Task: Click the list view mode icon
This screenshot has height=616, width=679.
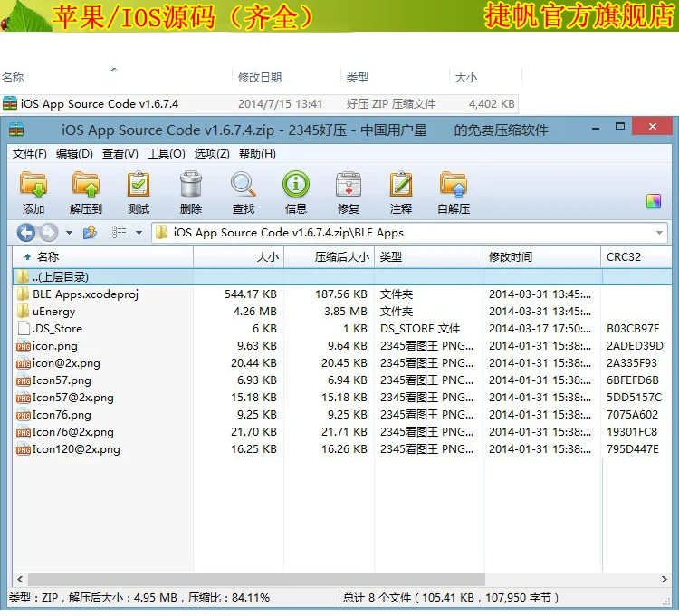Action: [120, 233]
